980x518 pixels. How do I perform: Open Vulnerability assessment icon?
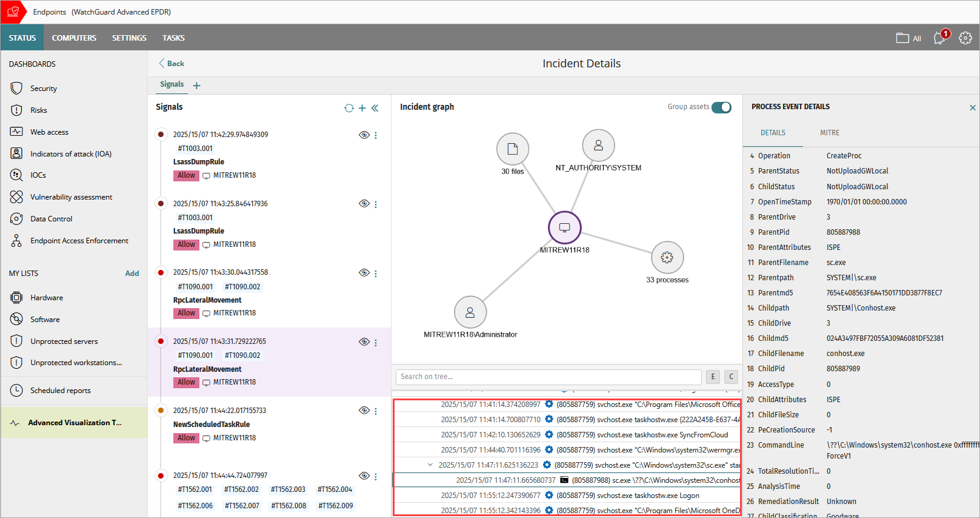pos(16,197)
